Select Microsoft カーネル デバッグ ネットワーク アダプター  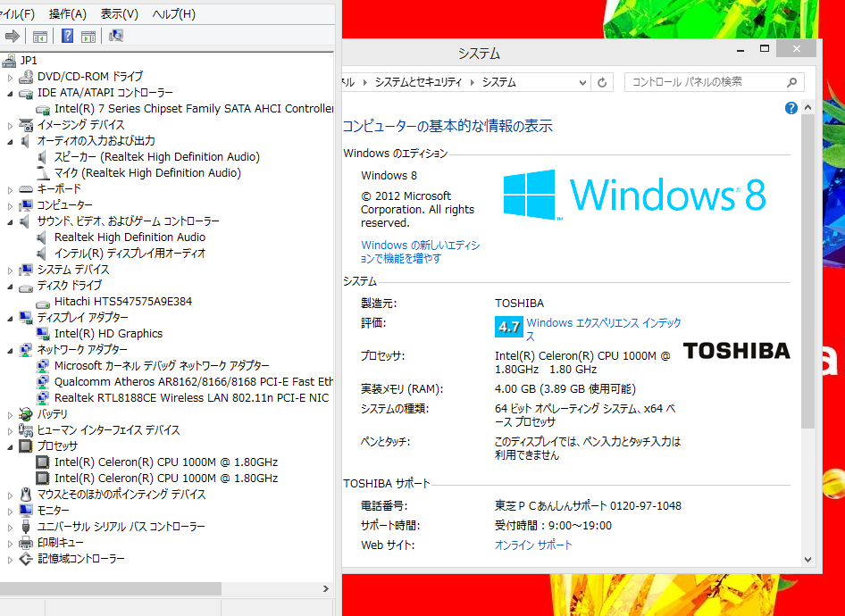pyautogui.click(x=162, y=366)
